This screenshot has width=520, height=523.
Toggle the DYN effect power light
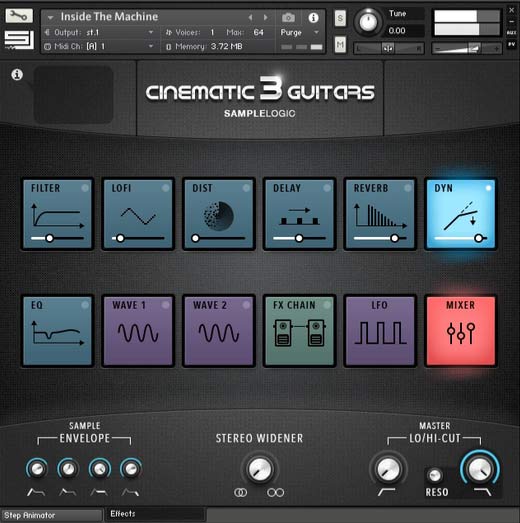[x=488, y=188]
